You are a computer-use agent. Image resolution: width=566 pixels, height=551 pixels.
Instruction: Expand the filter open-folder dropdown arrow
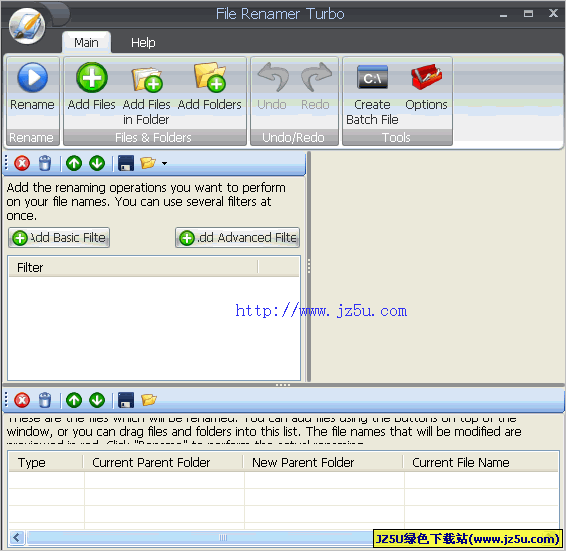tap(165, 164)
